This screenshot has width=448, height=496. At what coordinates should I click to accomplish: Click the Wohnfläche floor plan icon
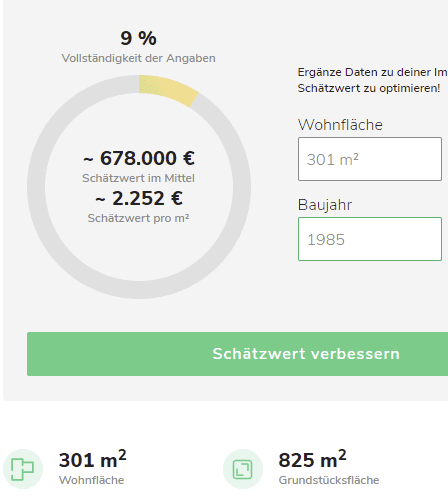click(x=23, y=469)
